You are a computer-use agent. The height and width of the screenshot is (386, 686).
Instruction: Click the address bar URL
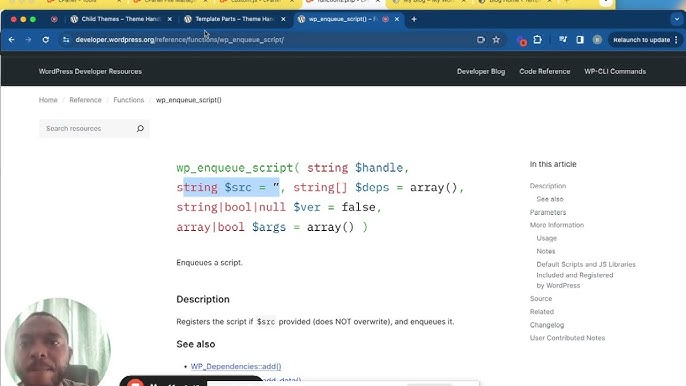[x=179, y=40]
